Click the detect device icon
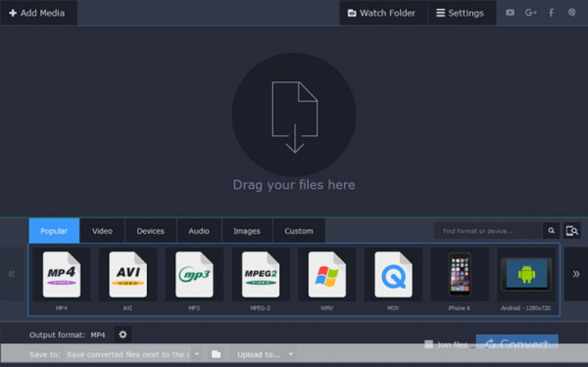Screen dimensions: 588x367 (572, 231)
